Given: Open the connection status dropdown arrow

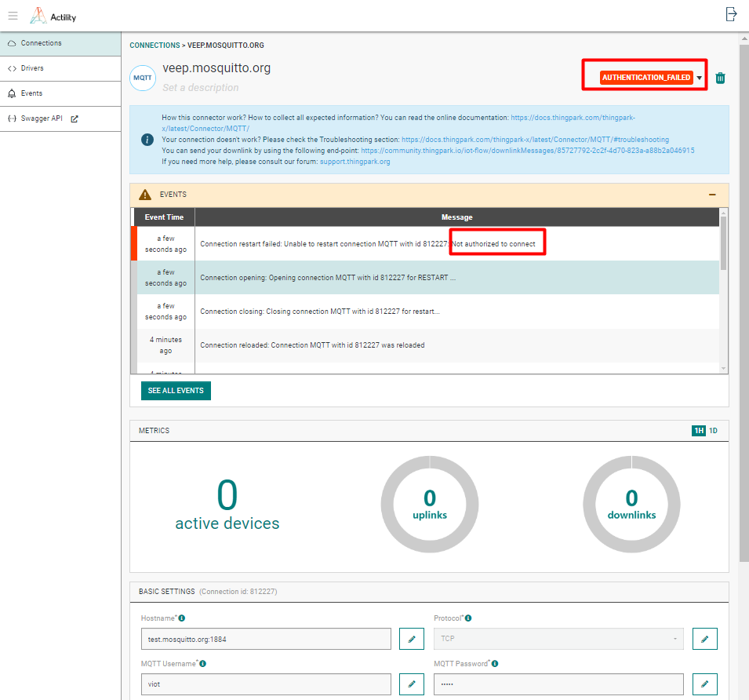Looking at the screenshot, I should pos(700,78).
